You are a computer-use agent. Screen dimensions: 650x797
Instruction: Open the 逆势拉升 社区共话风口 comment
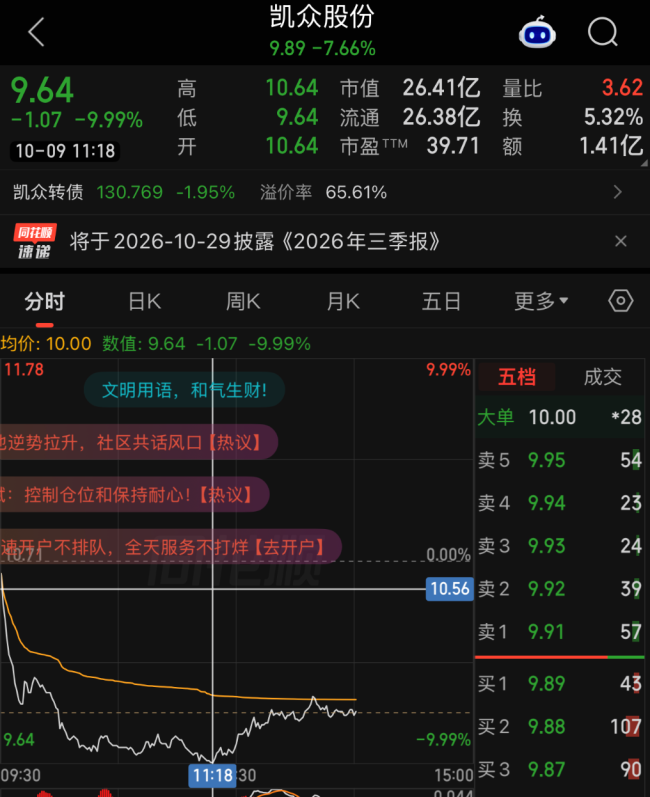pos(138,442)
